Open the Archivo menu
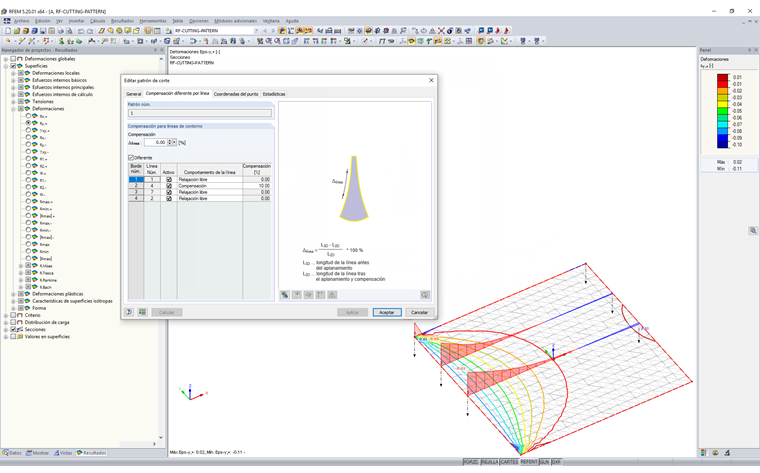Viewport: 760px width, 473px height. [x=21, y=21]
